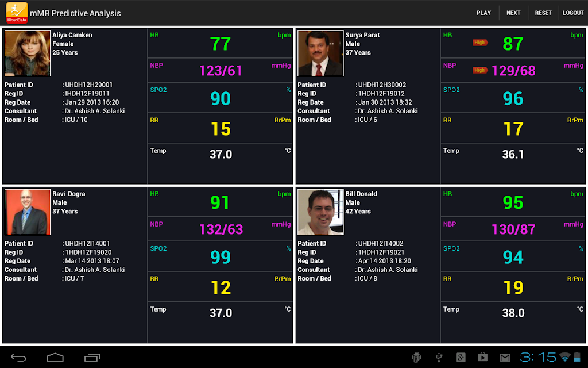Select Ravi Dogra's HB value 91
588x368 pixels.
220,203
